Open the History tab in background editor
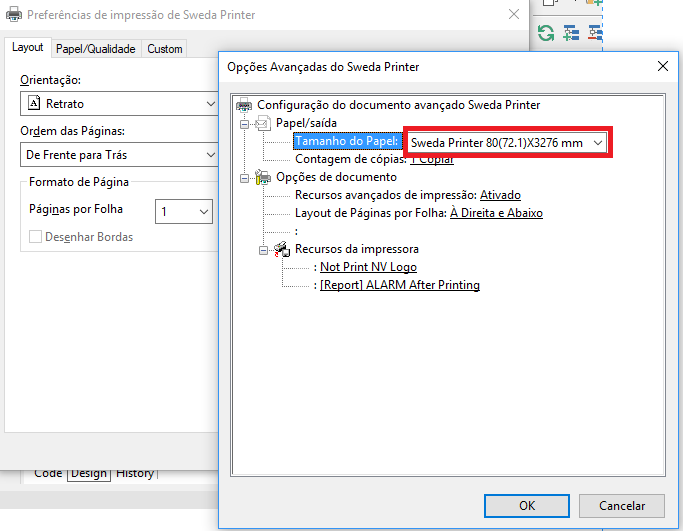 point(135,474)
